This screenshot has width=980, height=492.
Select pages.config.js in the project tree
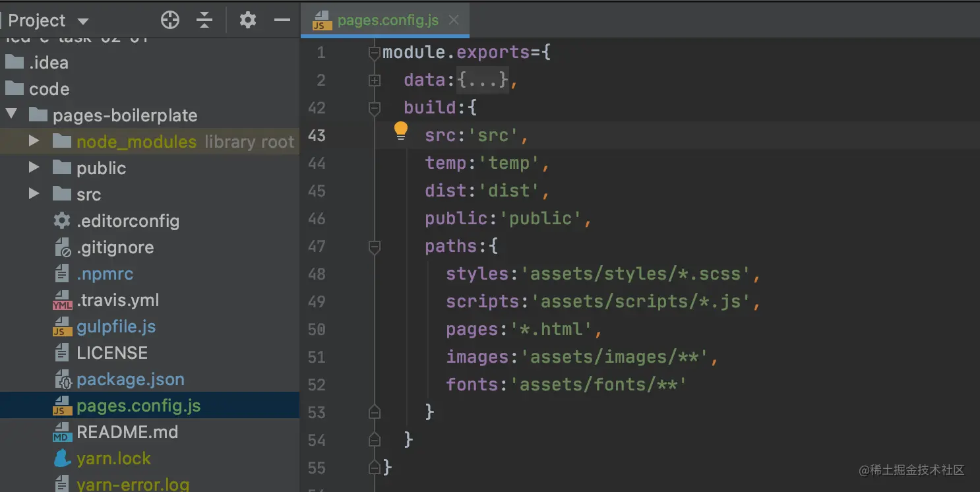coord(150,406)
